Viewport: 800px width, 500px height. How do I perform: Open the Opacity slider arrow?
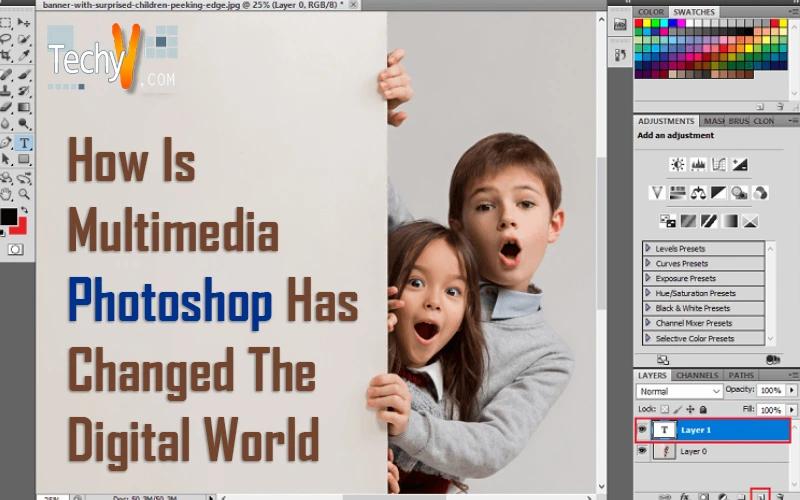point(792,390)
